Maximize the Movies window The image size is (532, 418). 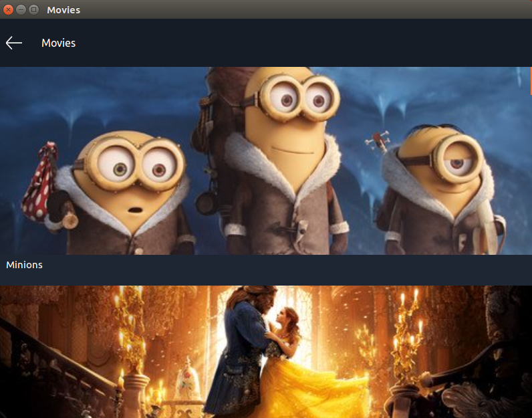(x=33, y=10)
